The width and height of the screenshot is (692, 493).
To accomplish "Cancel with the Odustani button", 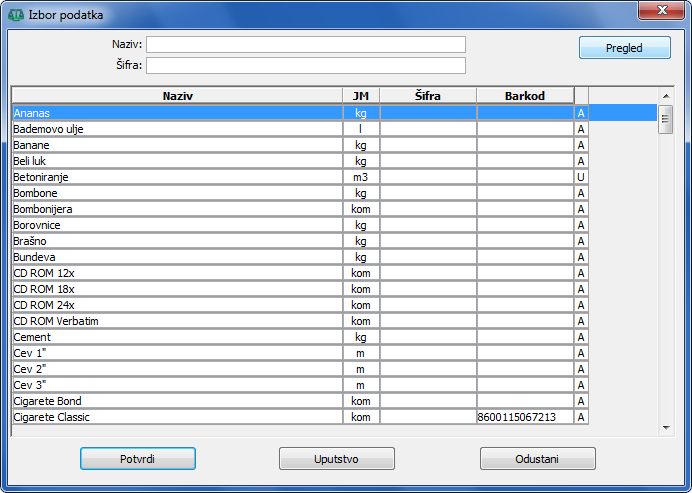I will tap(537, 458).
